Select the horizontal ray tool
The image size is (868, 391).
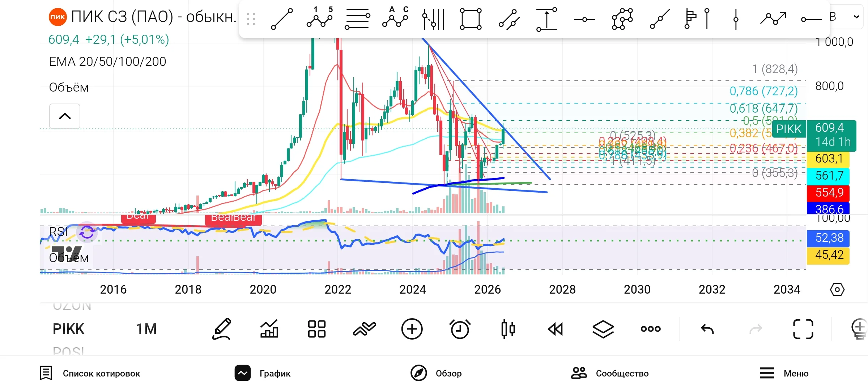pyautogui.click(x=811, y=20)
